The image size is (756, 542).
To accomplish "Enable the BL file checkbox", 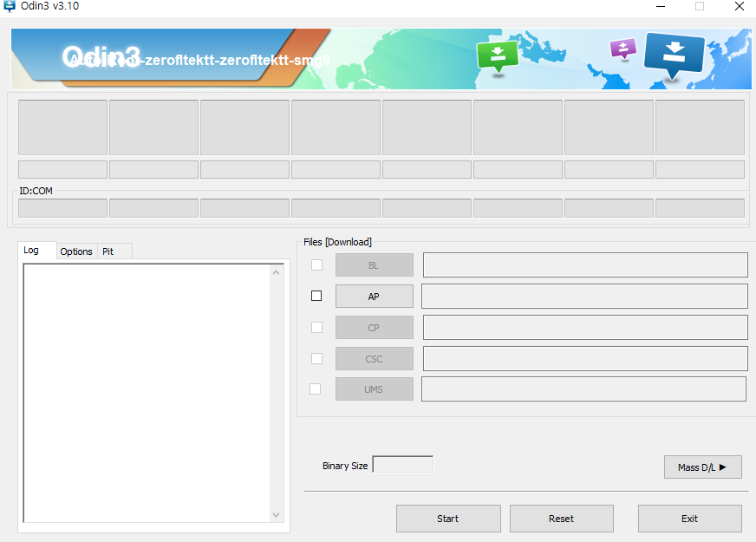I will point(316,264).
